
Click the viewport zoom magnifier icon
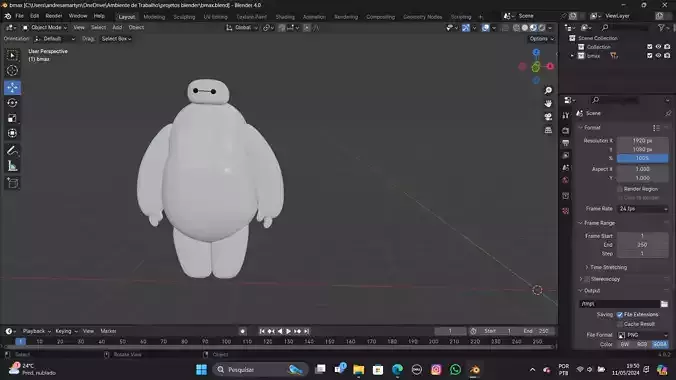(x=548, y=91)
